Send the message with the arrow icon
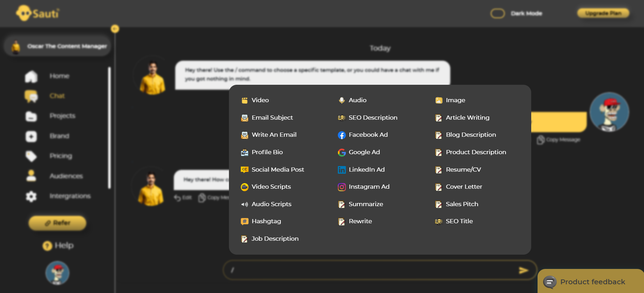This screenshot has height=293, width=644. pyautogui.click(x=523, y=270)
